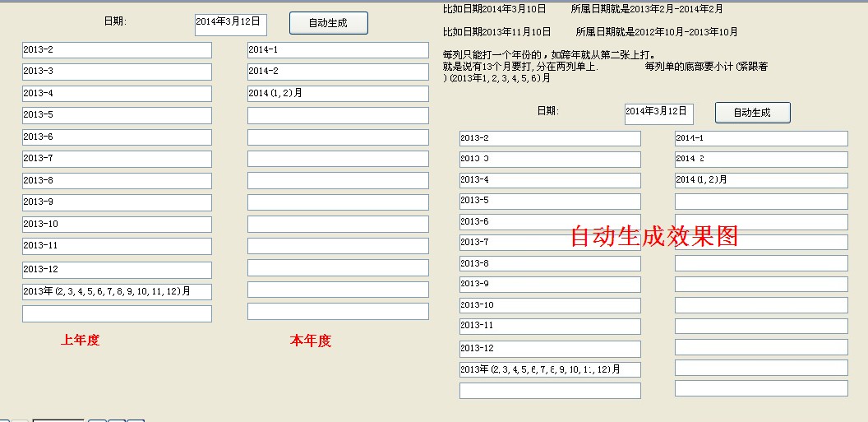868x422 pixels.
Task: Click the red 本年度 label
Action: pyautogui.click(x=311, y=341)
